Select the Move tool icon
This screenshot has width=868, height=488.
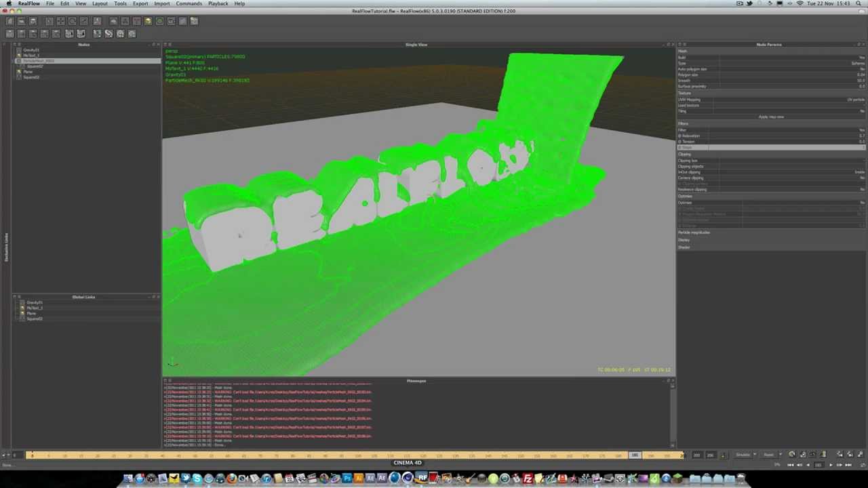click(60, 21)
